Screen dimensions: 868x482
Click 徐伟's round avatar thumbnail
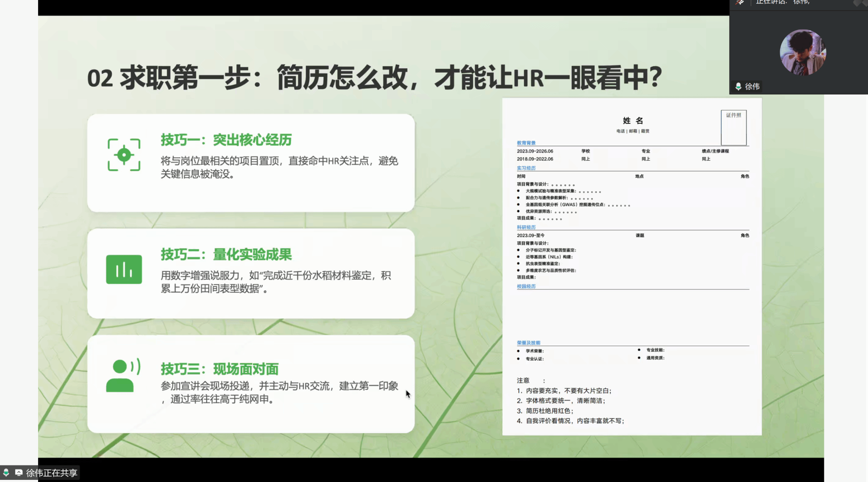(802, 53)
